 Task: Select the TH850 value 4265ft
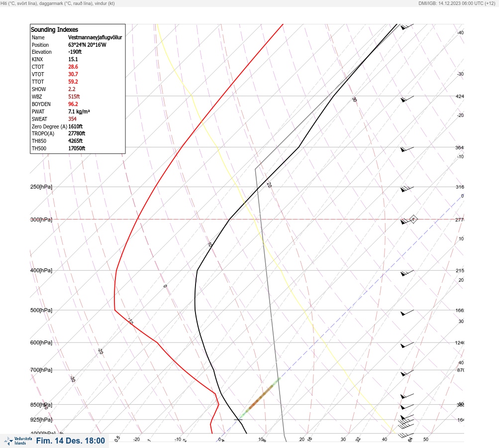coord(75,141)
